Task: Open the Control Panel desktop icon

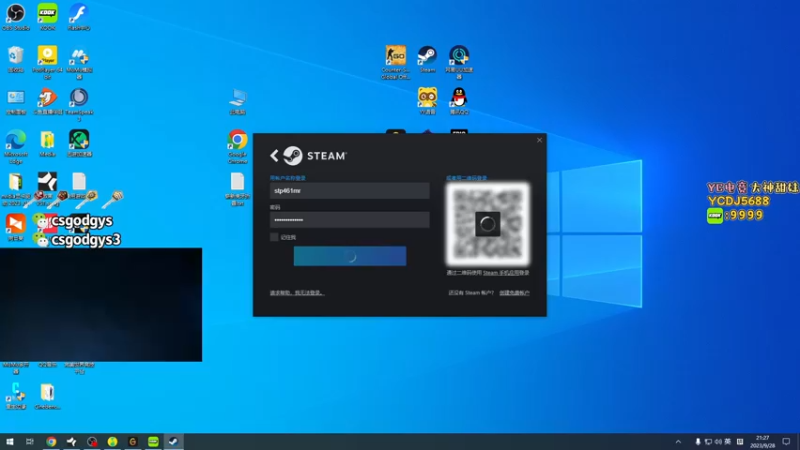Action: coord(16,102)
